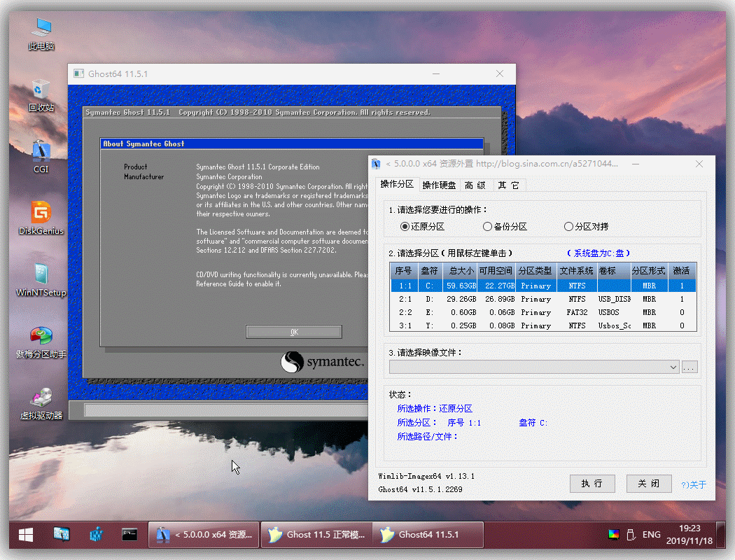735x560 pixels.
Task: Click the FAT32 file system cell
Action: point(577,313)
